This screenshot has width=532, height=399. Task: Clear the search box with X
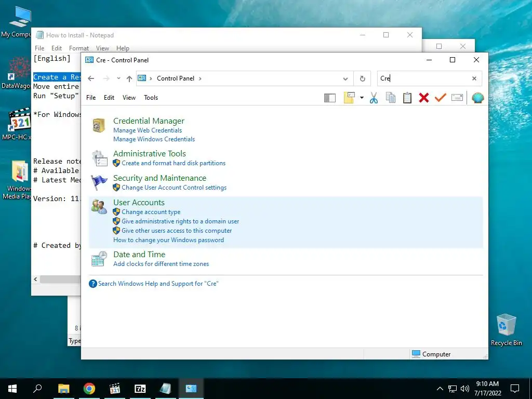point(474,78)
